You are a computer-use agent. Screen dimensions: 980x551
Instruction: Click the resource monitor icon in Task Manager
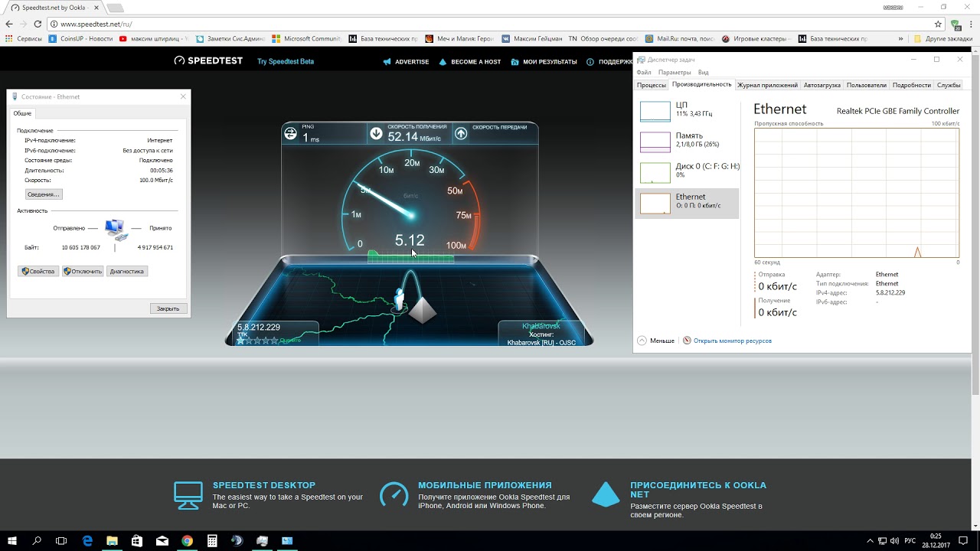(x=687, y=341)
